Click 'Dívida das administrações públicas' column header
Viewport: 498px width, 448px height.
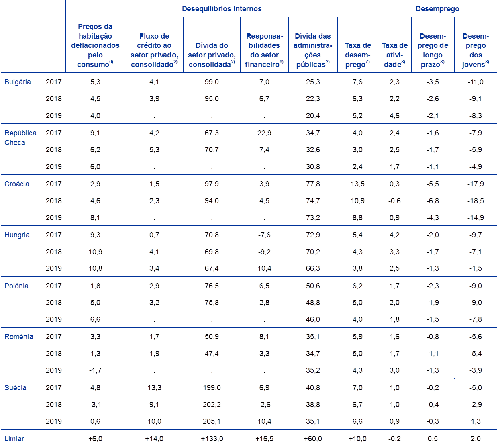[x=313, y=50]
